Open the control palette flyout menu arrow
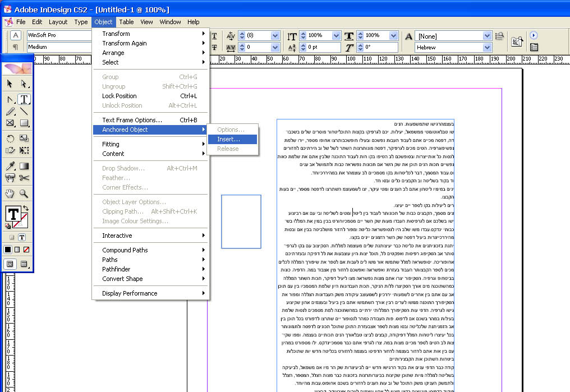Viewport: 570px width, 392px height. click(534, 35)
